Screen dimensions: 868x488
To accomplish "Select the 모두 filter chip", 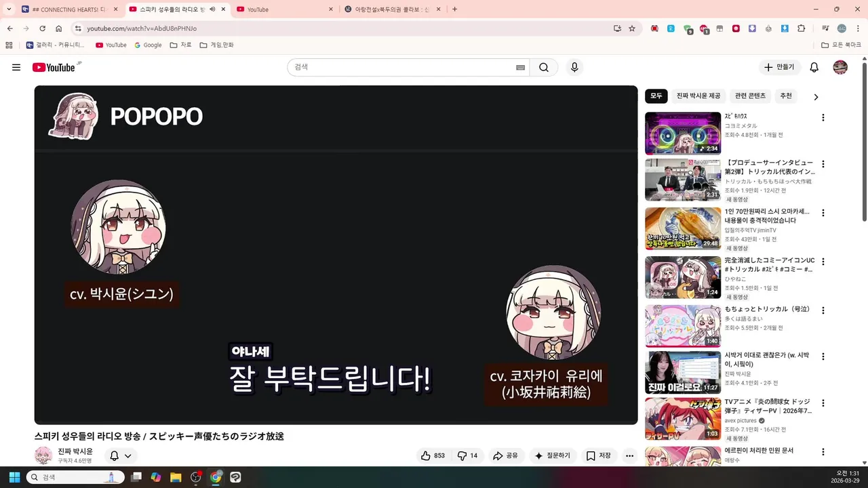I will pos(656,96).
